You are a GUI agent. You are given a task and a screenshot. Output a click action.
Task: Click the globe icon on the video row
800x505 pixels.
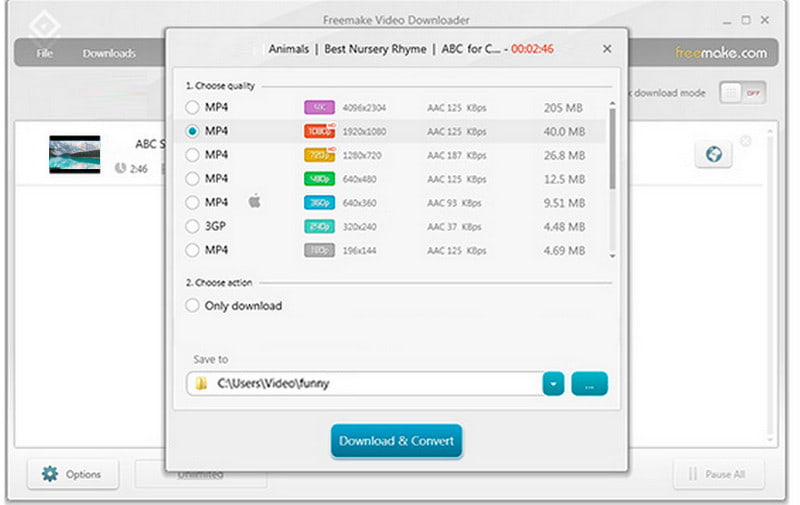[713, 154]
